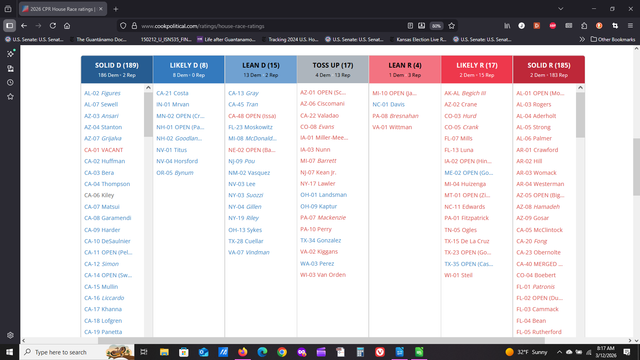Image resolution: width=640 pixels, height=360 pixels.
Task: Open the Task View taskbar icon
Action: pos(144,352)
